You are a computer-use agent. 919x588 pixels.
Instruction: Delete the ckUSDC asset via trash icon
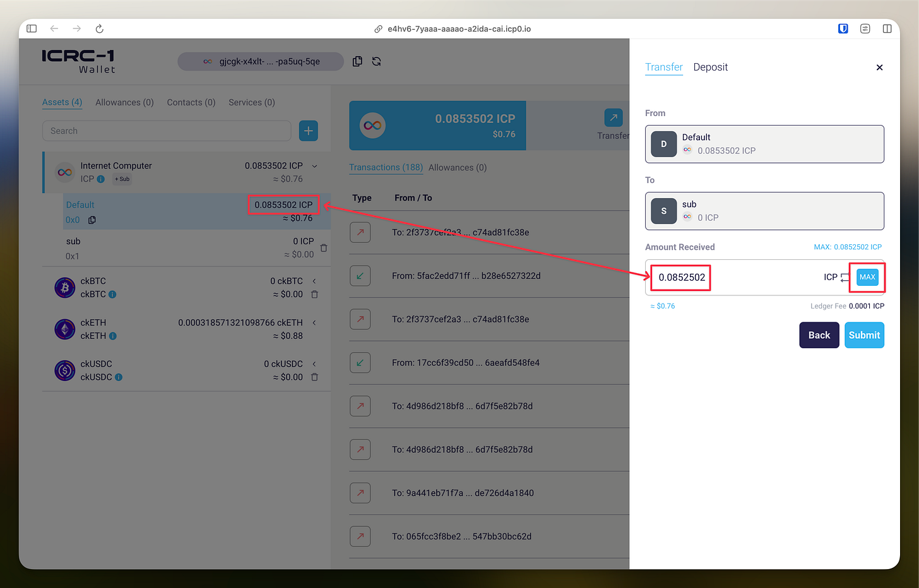tap(314, 377)
